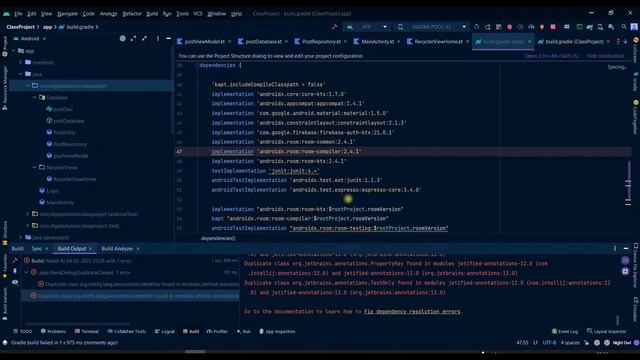Viewport: 640px width, 360px height.
Task: Close the PostRepository.kt tab
Action: tap(345, 41)
